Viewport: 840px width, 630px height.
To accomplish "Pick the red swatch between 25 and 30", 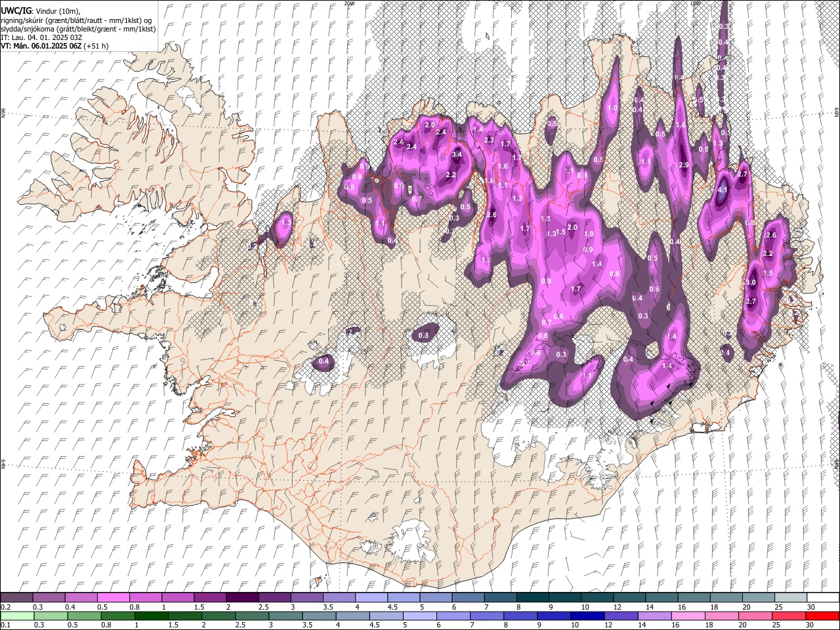I will (788, 616).
